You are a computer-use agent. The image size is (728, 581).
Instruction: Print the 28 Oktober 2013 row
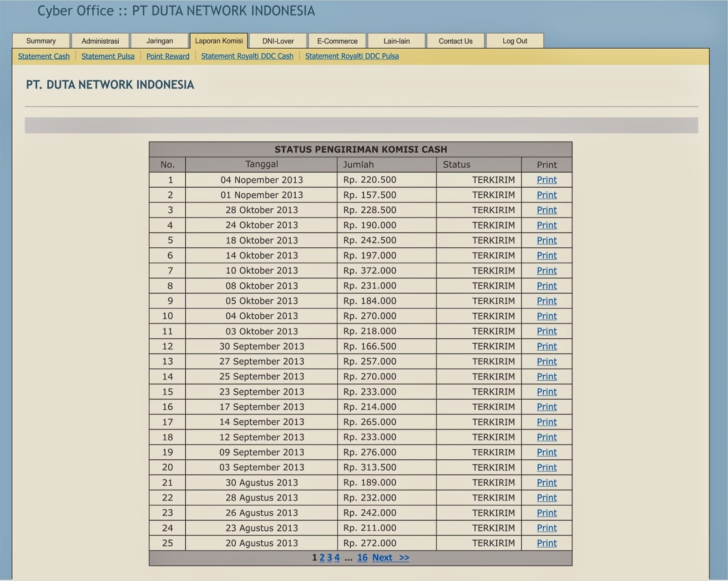pos(546,210)
